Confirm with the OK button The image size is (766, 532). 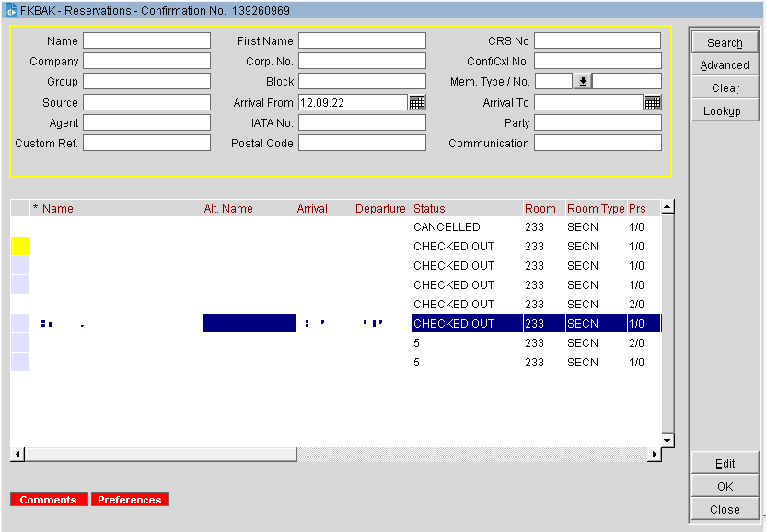pos(725,487)
